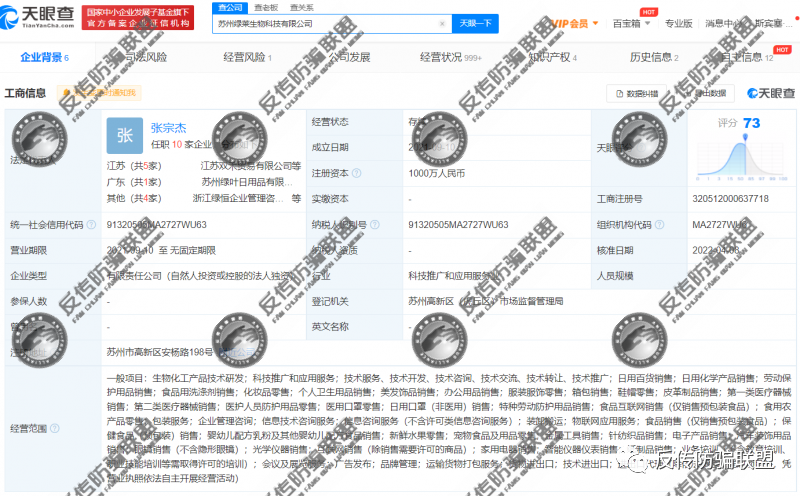Click the 工商信息 section heading
The height and width of the screenshot is (496, 800).
pyautogui.click(x=25, y=93)
